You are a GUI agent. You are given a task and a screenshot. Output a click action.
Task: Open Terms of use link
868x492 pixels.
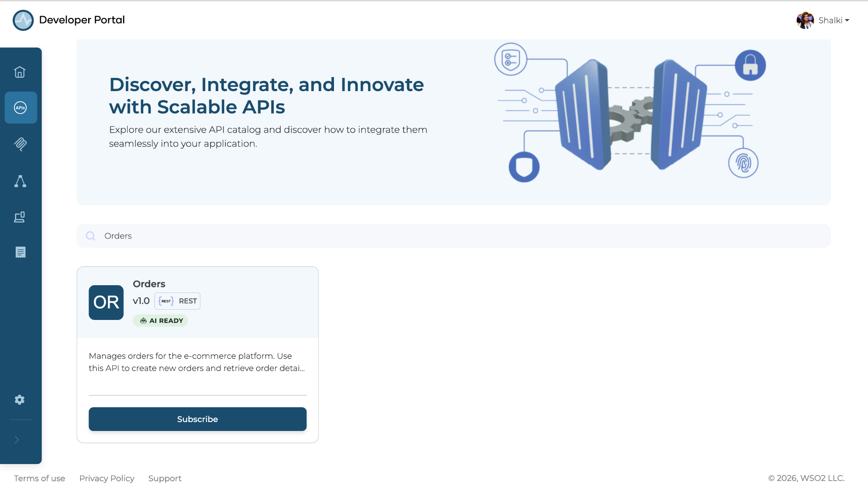click(39, 478)
